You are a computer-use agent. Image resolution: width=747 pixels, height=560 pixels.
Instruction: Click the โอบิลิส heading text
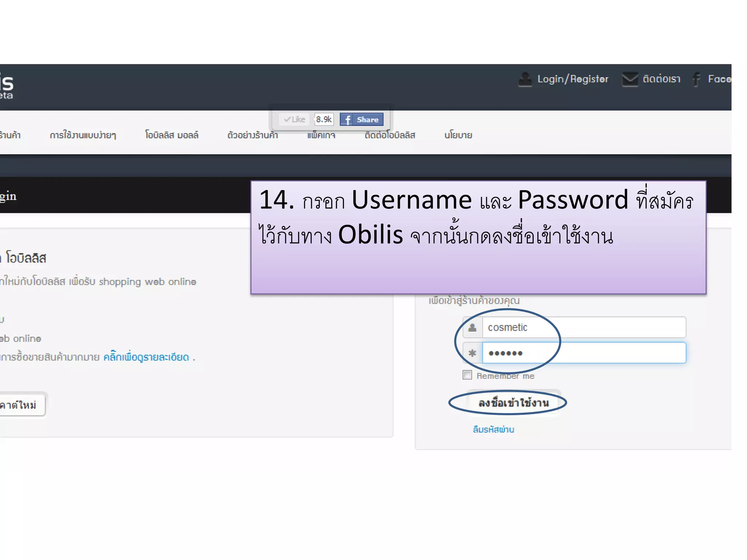coord(26,258)
